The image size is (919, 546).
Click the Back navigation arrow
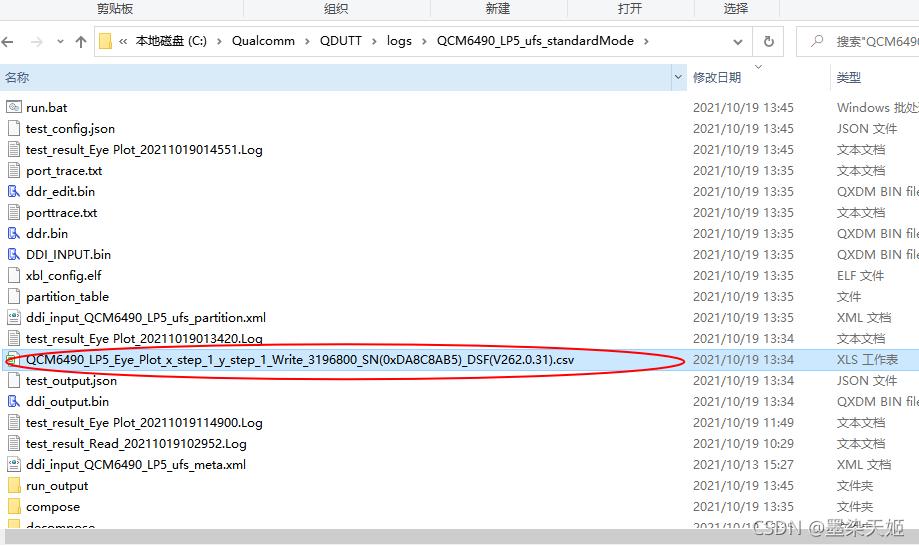8,42
